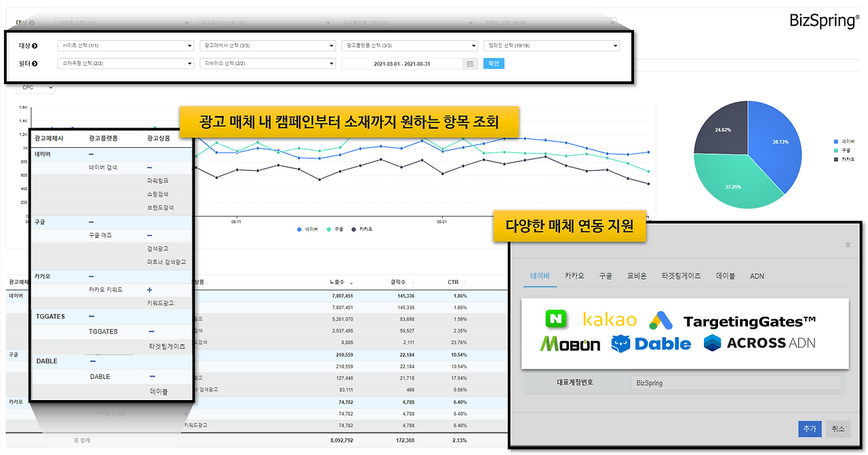Switch to the ADN tab in dialog
Image resolution: width=868 pixels, height=455 pixels.
tap(757, 277)
